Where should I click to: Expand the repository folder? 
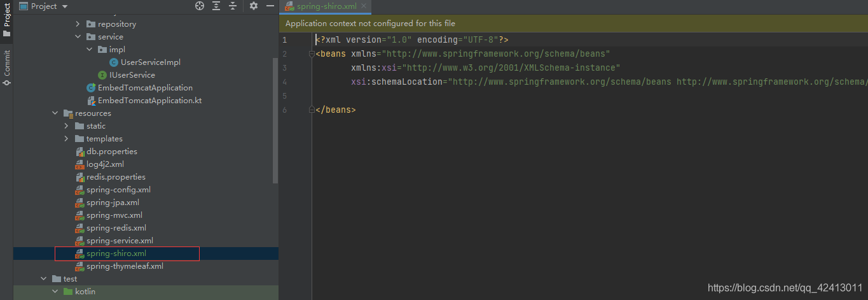[x=78, y=24]
